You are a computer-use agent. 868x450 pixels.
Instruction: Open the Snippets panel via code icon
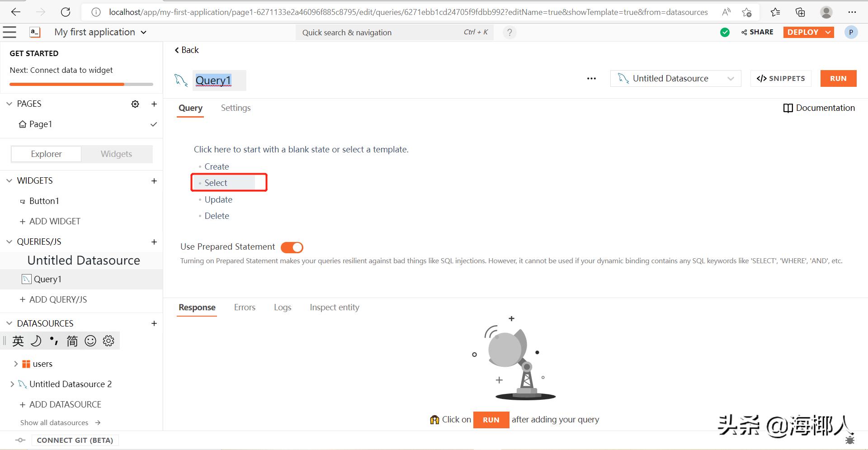(x=781, y=78)
